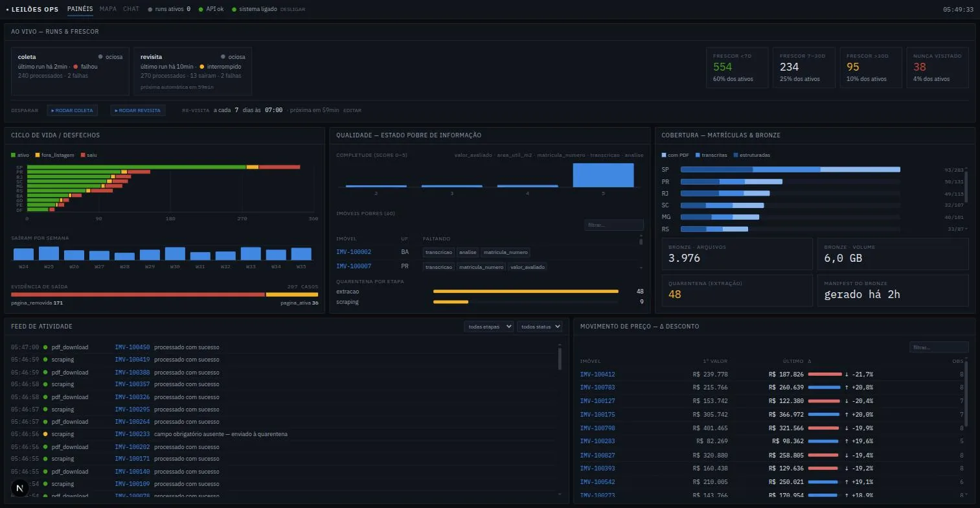Select the FRESCOR >30D card showing 95
Viewport: 980px width, 508px height.
tap(871, 67)
